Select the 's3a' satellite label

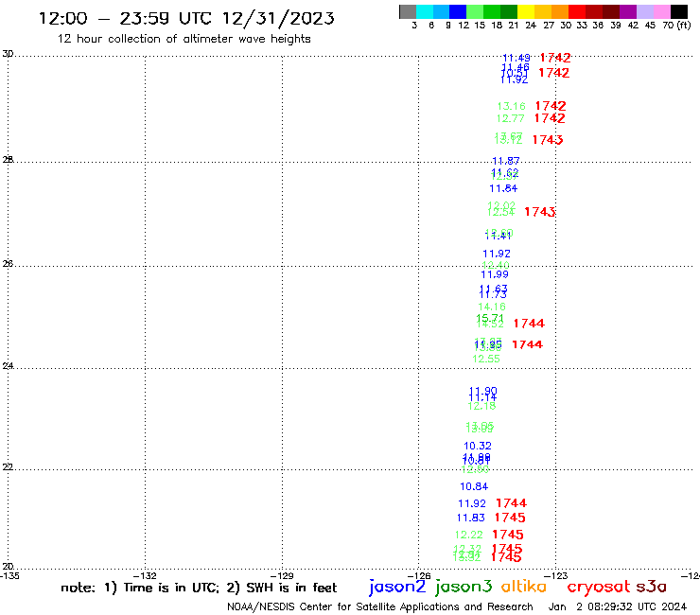[651, 587]
